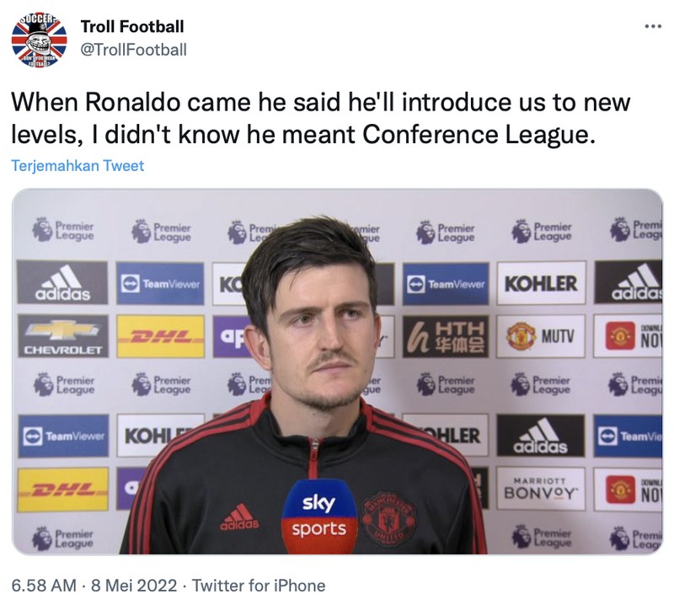Click the Marriott Bonvoy sponsor panel
Screen dimensions: 674x616
541,489
